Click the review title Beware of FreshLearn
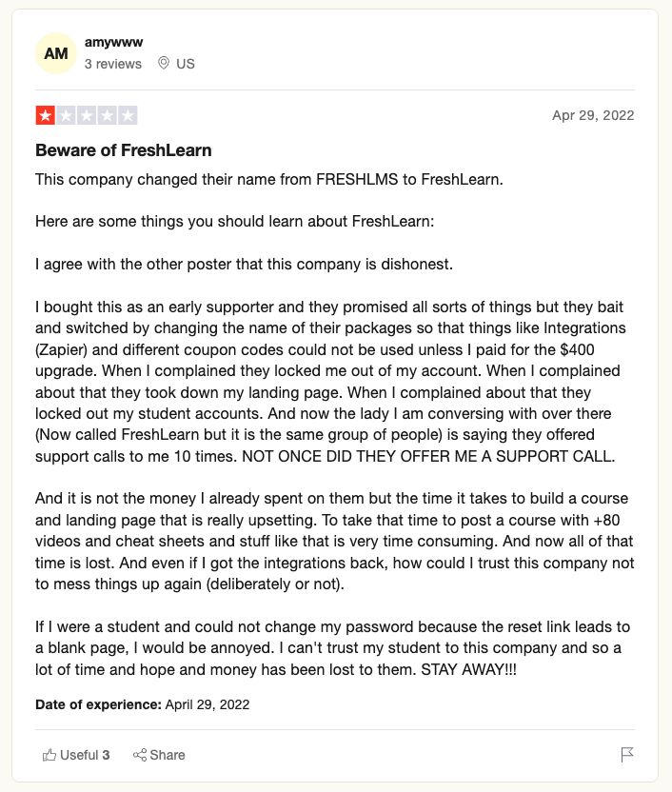This screenshot has height=792, width=672. [128, 150]
